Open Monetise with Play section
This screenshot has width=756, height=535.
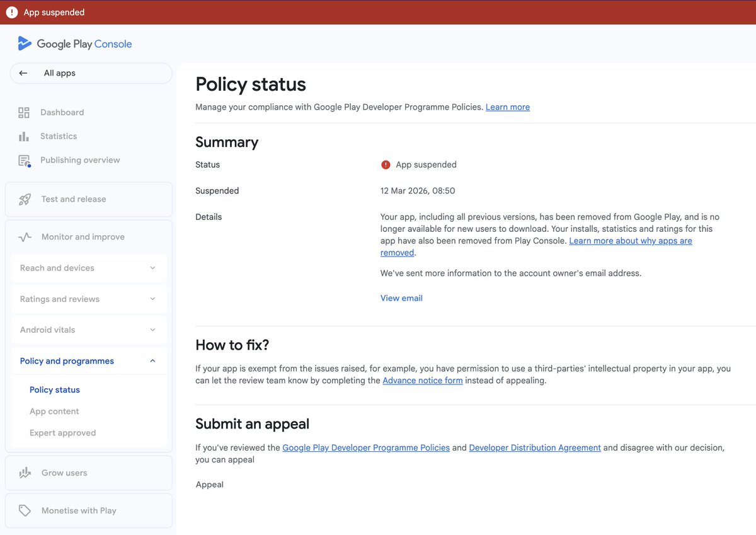point(88,510)
